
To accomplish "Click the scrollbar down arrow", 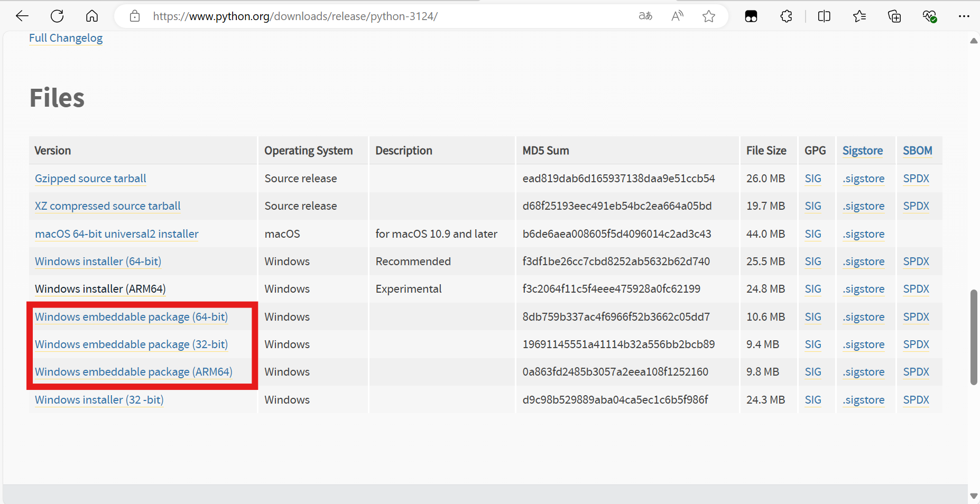I will coord(974,496).
